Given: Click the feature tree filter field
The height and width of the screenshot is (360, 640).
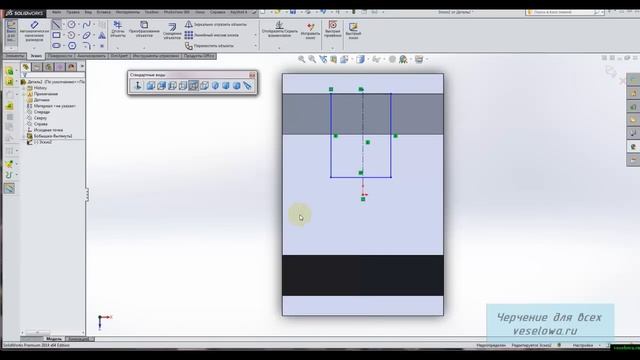Looking at the screenshot, I should point(53,75).
